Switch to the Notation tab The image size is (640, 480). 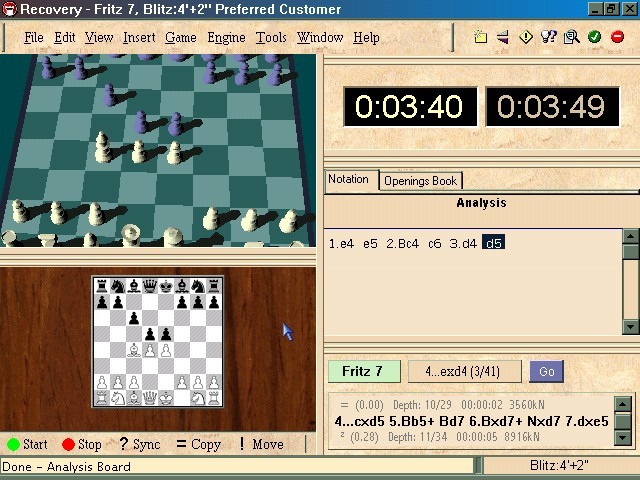point(351,180)
